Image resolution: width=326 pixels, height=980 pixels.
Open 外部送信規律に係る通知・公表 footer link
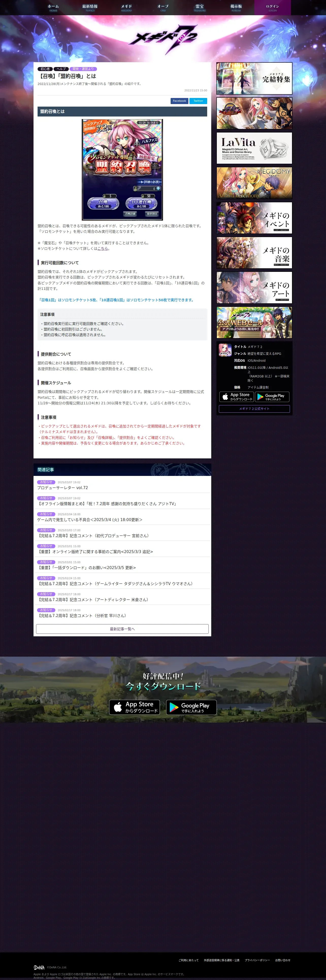(222, 960)
